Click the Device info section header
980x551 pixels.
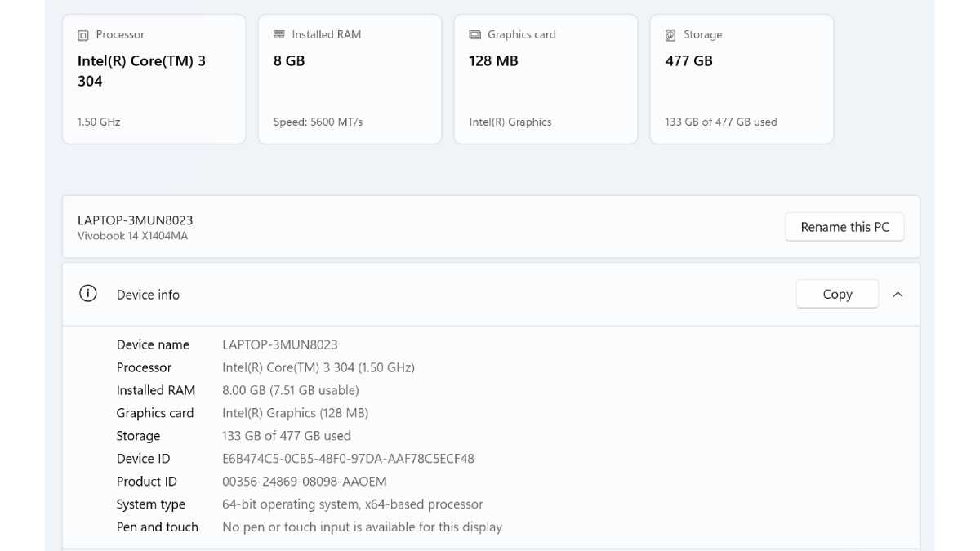click(x=491, y=294)
